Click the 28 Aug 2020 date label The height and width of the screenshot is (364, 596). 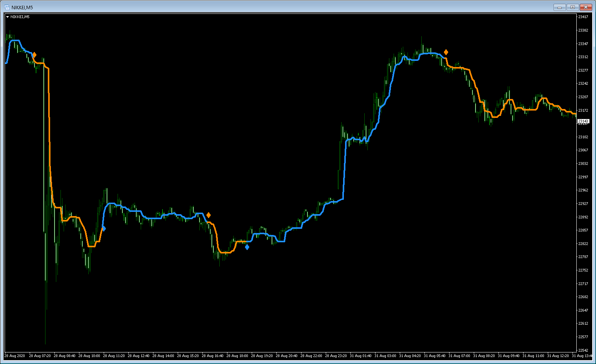[15, 356]
